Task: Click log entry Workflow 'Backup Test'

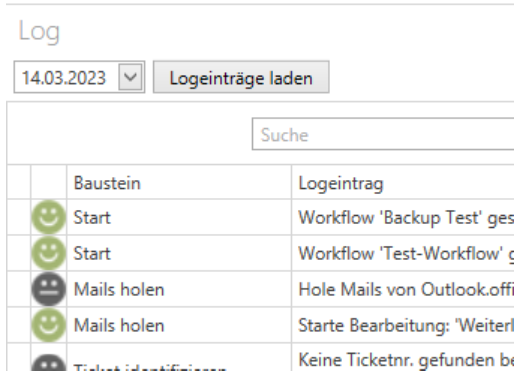Action: tap(403, 217)
